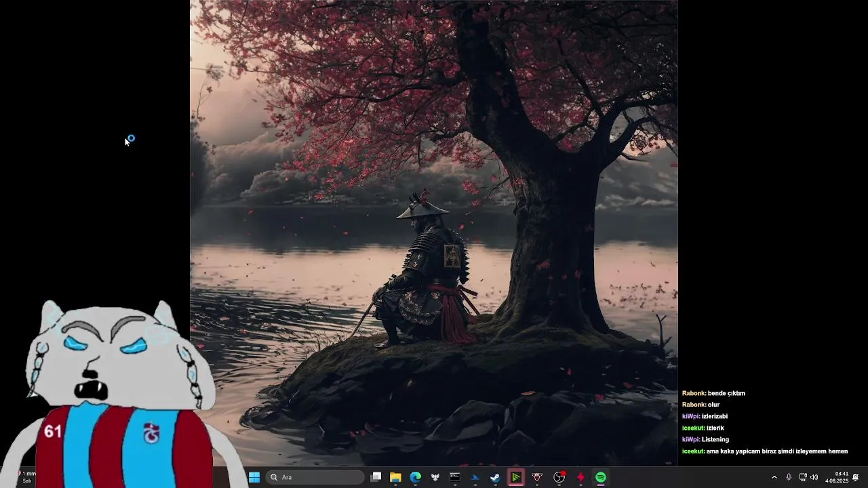The width and height of the screenshot is (868, 488).
Task: Open File Explorer from the taskbar
Action: tap(395, 477)
